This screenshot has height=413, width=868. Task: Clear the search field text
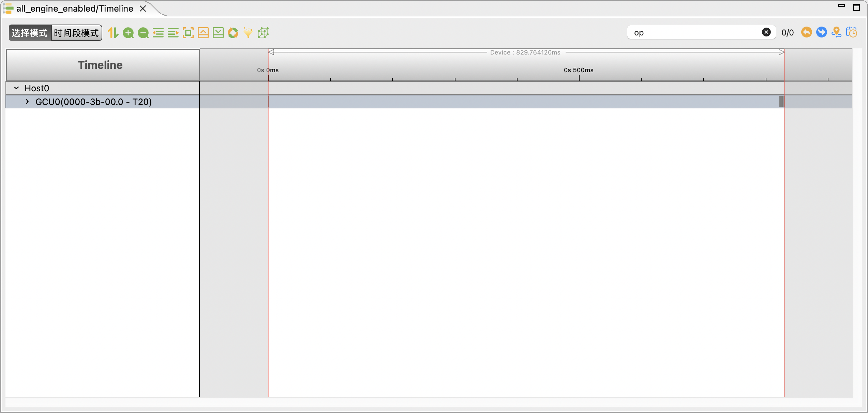tap(766, 32)
